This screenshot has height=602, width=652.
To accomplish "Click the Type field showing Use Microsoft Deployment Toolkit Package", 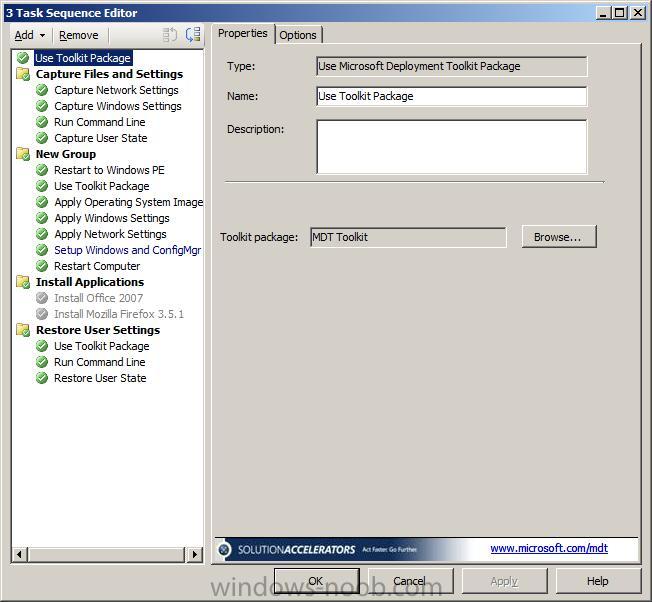I will click(x=452, y=66).
